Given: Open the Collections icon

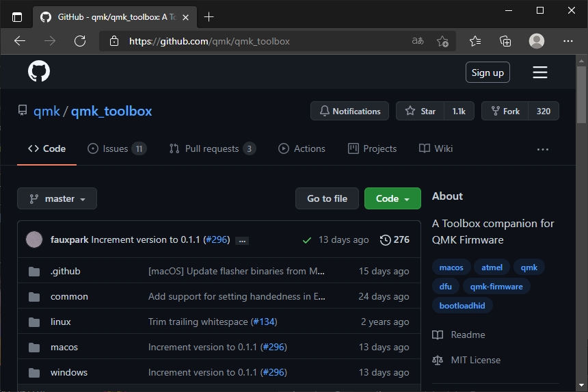Looking at the screenshot, I should coord(505,41).
